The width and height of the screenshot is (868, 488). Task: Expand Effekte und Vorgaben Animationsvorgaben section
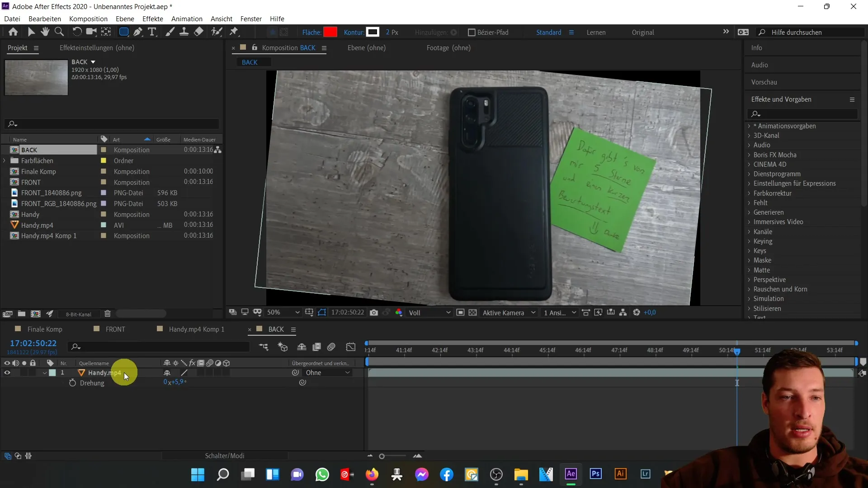tap(750, 126)
